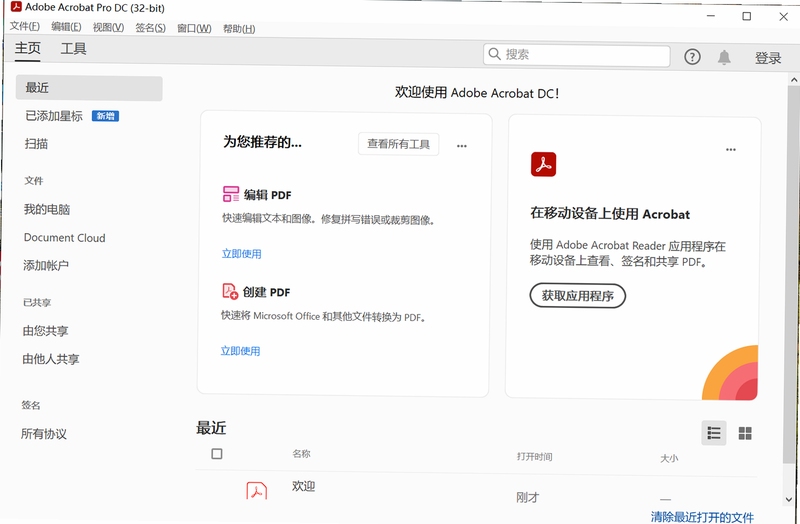This screenshot has width=800, height=524.
Task: Click the scroll down arrow of main pane
Action: tap(789, 500)
